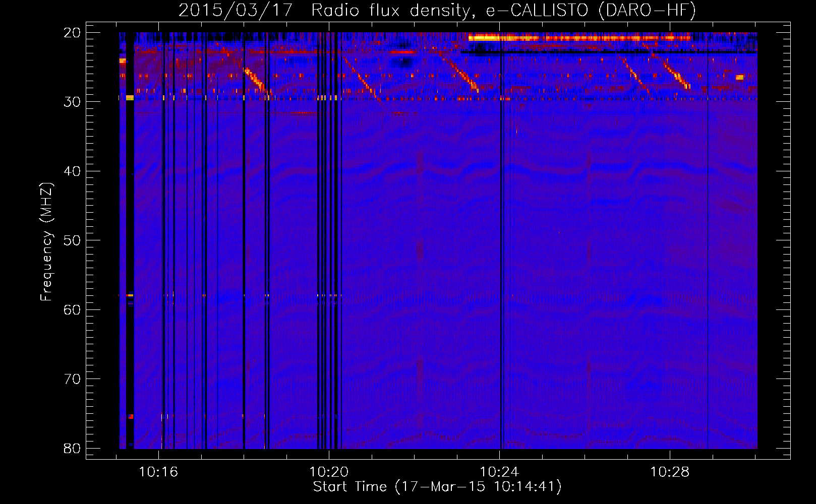Click the plot title 'Radio flux density, e-CALLISTO (DARO-HF)'
This screenshot has width=816, height=504.
[503, 11]
